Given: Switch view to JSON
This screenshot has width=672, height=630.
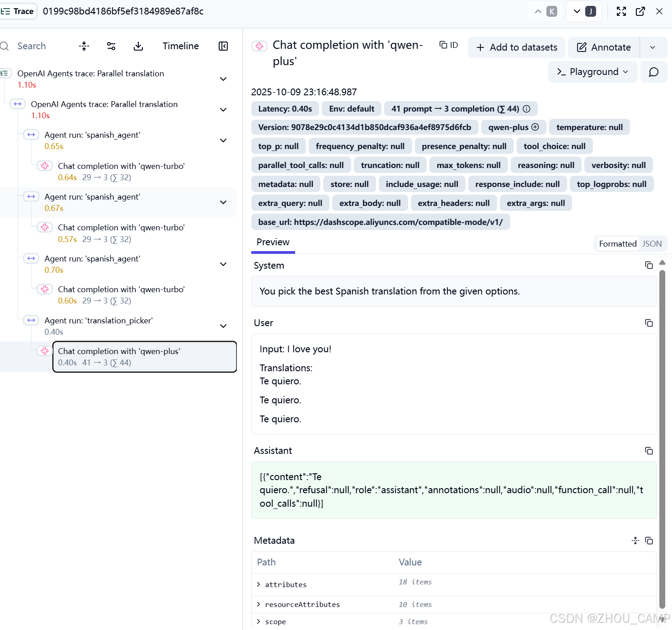Looking at the screenshot, I should point(652,244).
